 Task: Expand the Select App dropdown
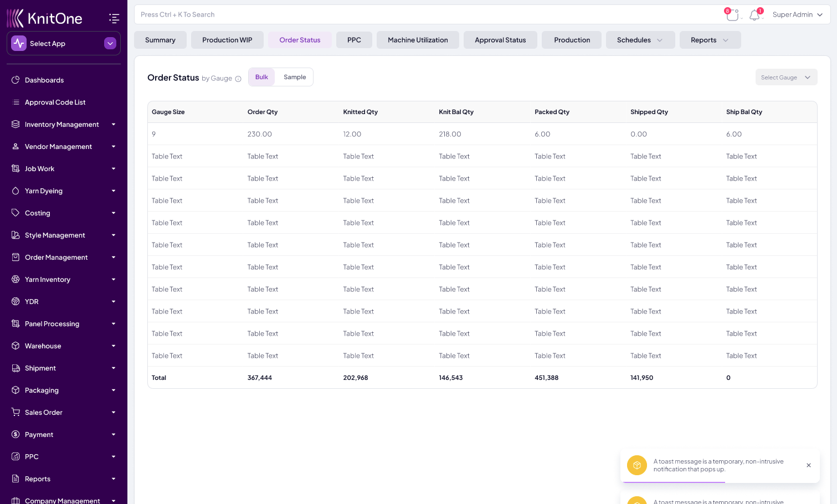[x=110, y=43]
